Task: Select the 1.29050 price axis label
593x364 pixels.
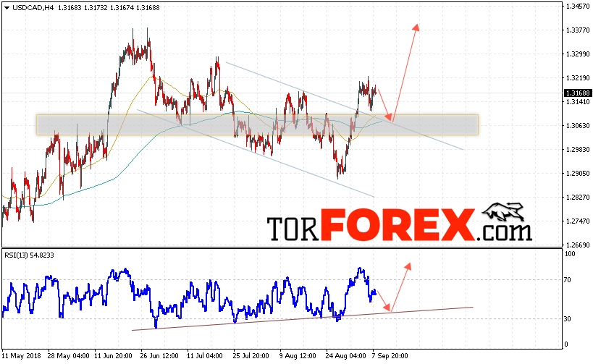Action: (x=578, y=174)
